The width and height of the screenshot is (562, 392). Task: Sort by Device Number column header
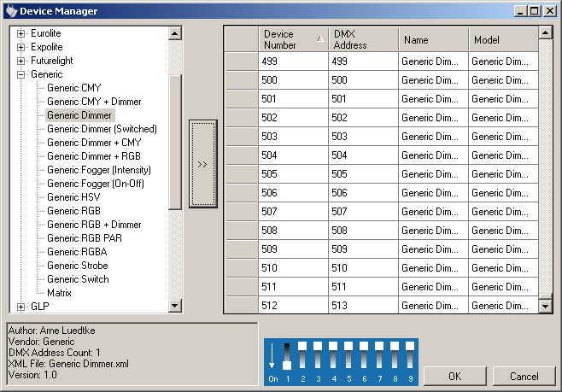tap(290, 39)
